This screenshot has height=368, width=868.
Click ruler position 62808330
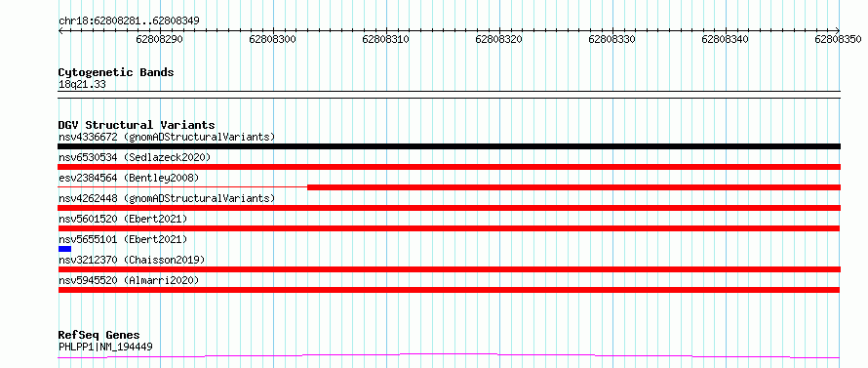(612, 39)
